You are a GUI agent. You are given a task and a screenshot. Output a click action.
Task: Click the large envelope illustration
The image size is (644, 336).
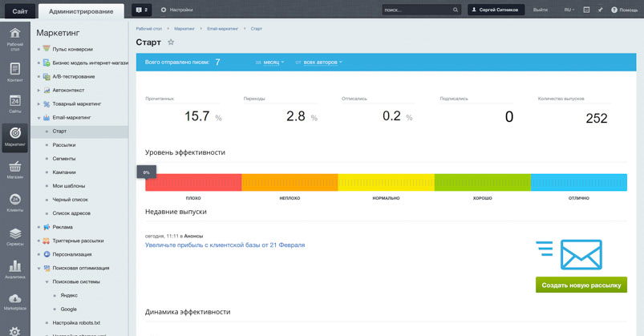pyautogui.click(x=581, y=255)
